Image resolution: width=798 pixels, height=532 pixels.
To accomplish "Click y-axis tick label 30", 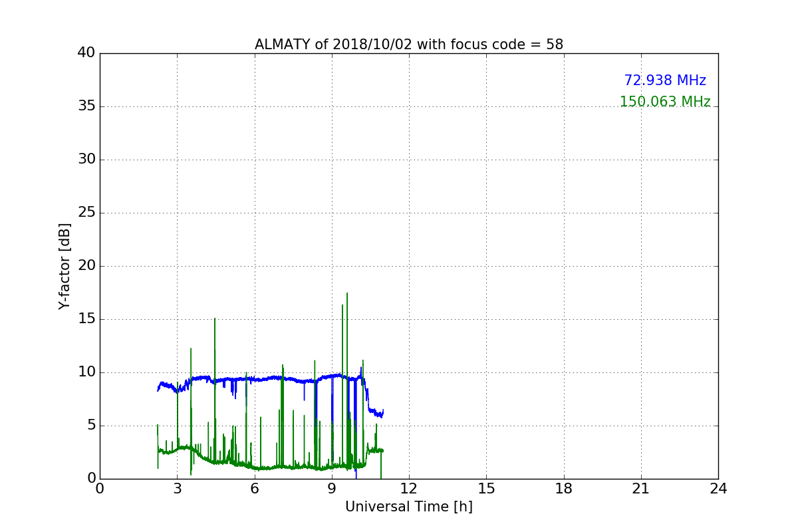I will click(86, 160).
